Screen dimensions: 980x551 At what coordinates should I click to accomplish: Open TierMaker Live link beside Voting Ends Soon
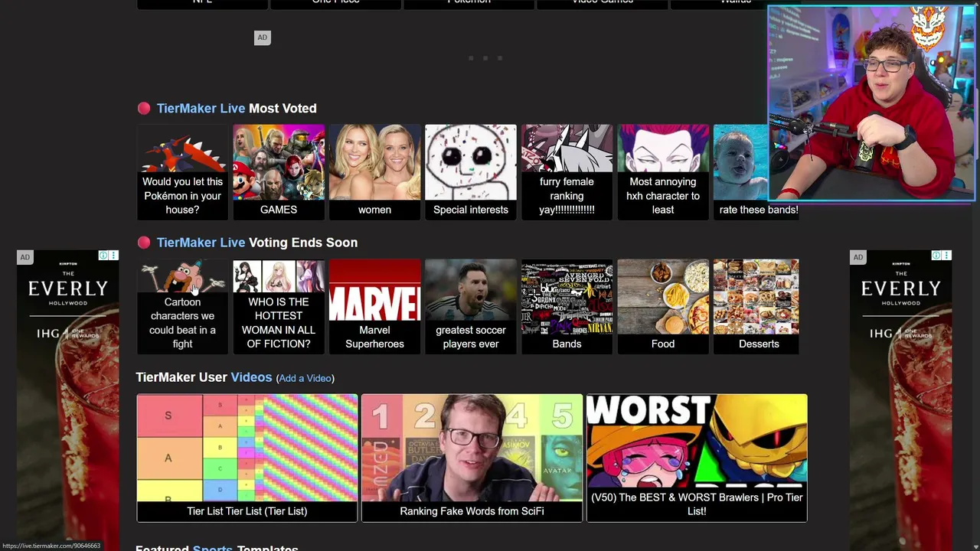click(201, 243)
